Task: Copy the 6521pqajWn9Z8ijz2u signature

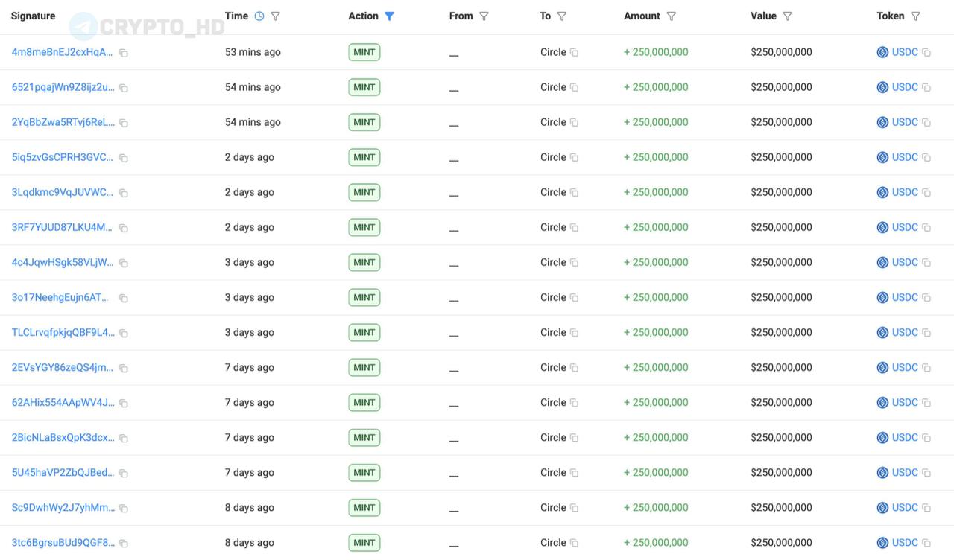Action: click(x=124, y=88)
